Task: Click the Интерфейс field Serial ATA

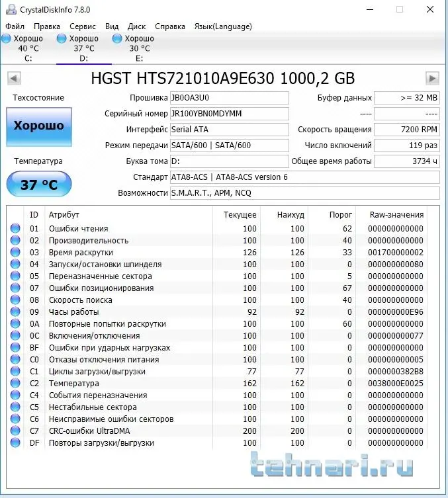Action: pyautogui.click(x=230, y=130)
